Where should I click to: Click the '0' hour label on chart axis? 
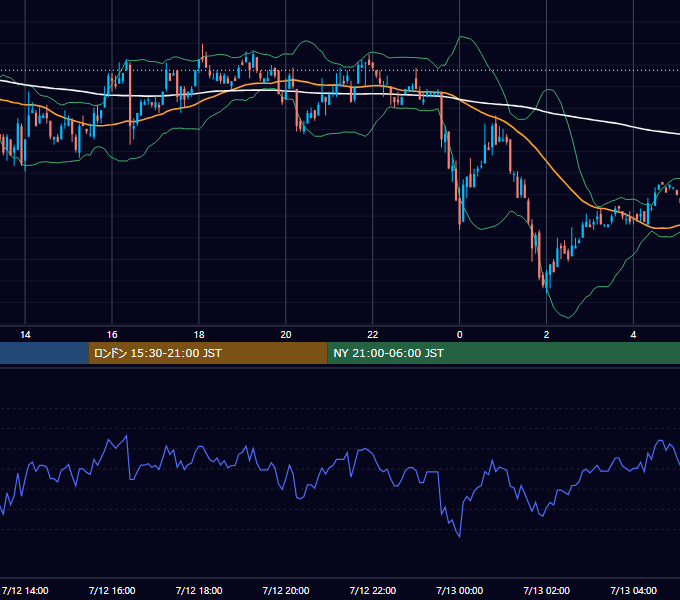(x=460, y=335)
